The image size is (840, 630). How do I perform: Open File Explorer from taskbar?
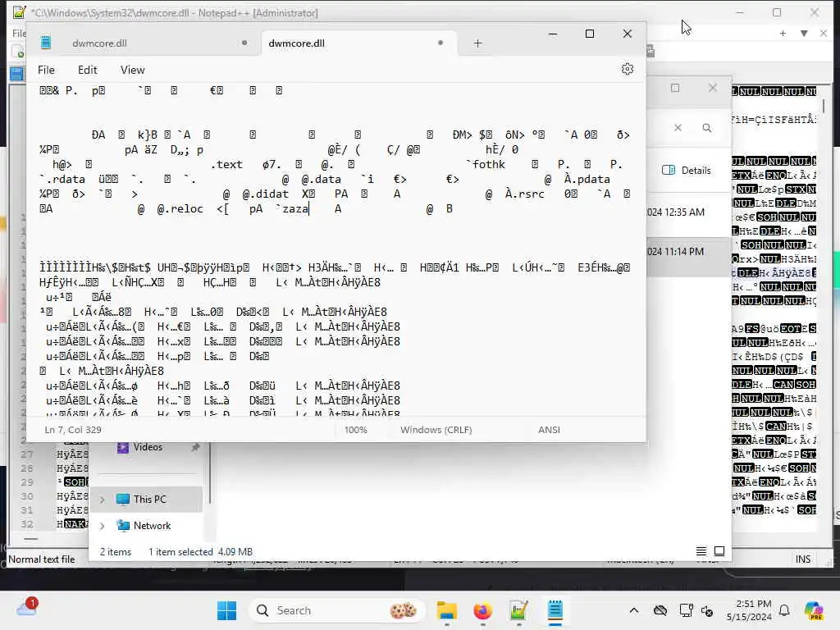click(447, 610)
